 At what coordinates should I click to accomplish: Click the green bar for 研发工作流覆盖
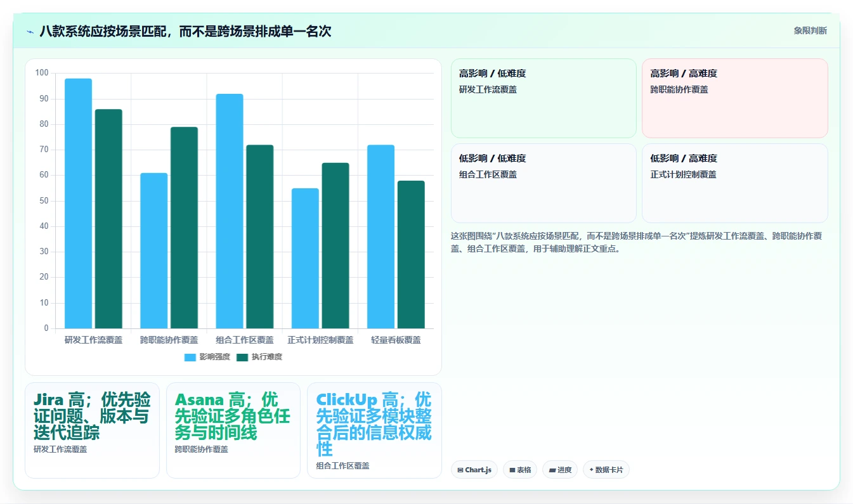108,219
